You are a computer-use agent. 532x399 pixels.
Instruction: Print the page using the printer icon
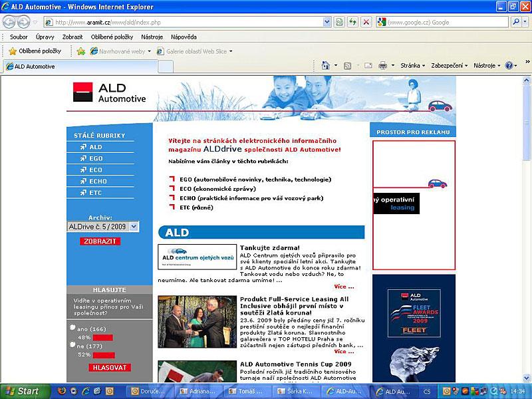point(383,65)
